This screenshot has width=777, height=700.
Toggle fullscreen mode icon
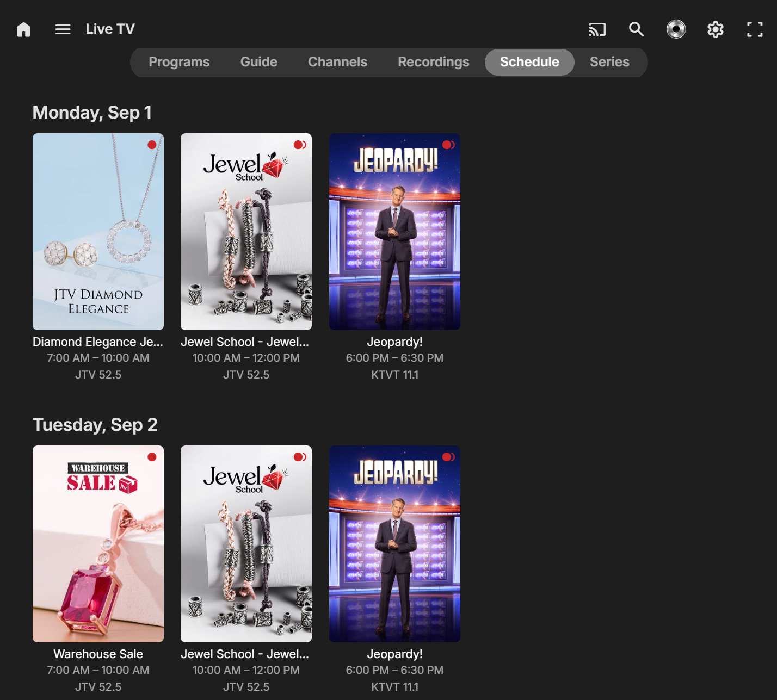tap(754, 29)
